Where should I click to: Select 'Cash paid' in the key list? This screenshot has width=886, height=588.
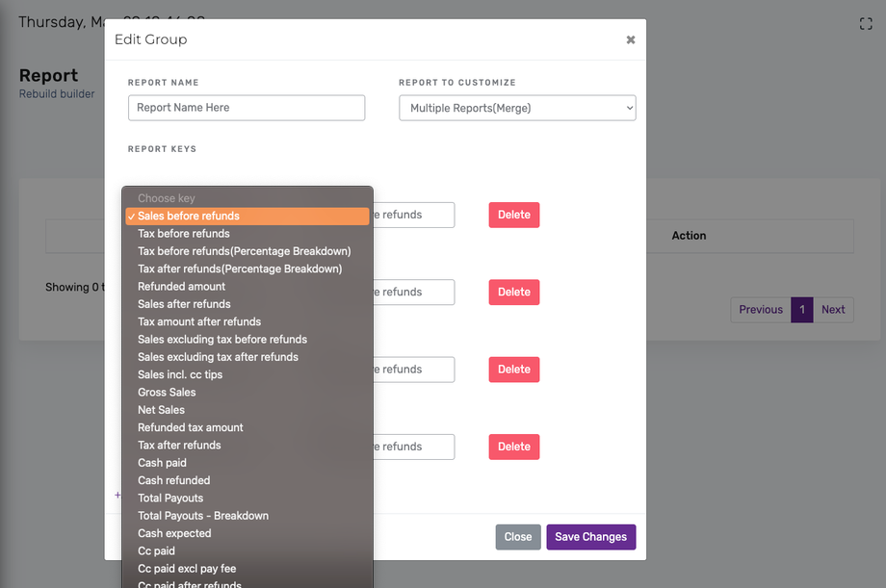[x=162, y=463]
